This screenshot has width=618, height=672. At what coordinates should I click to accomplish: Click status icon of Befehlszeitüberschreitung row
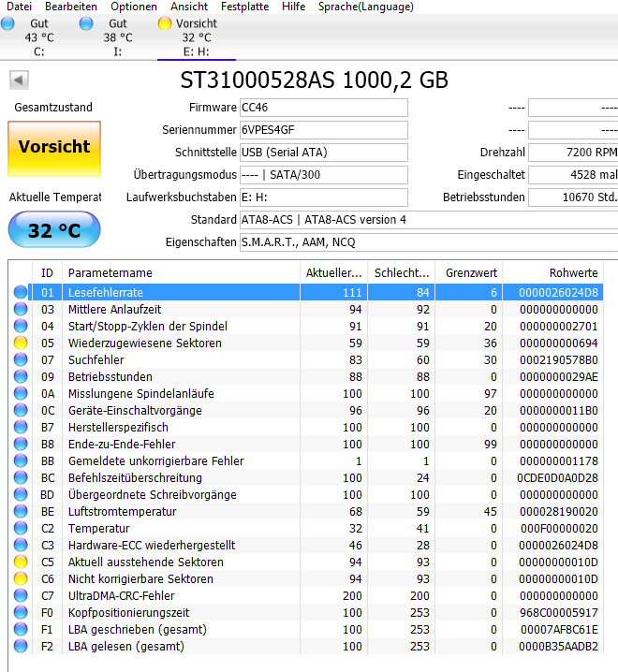[x=21, y=477]
